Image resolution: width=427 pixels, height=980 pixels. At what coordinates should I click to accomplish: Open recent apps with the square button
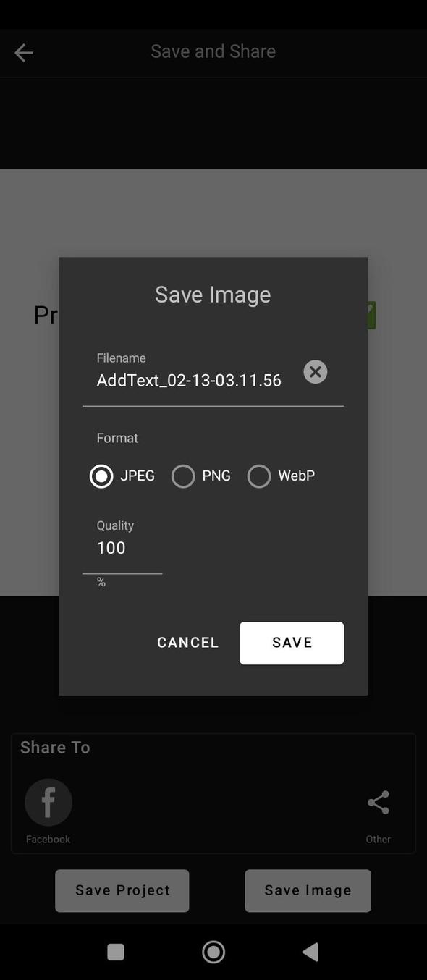click(115, 952)
